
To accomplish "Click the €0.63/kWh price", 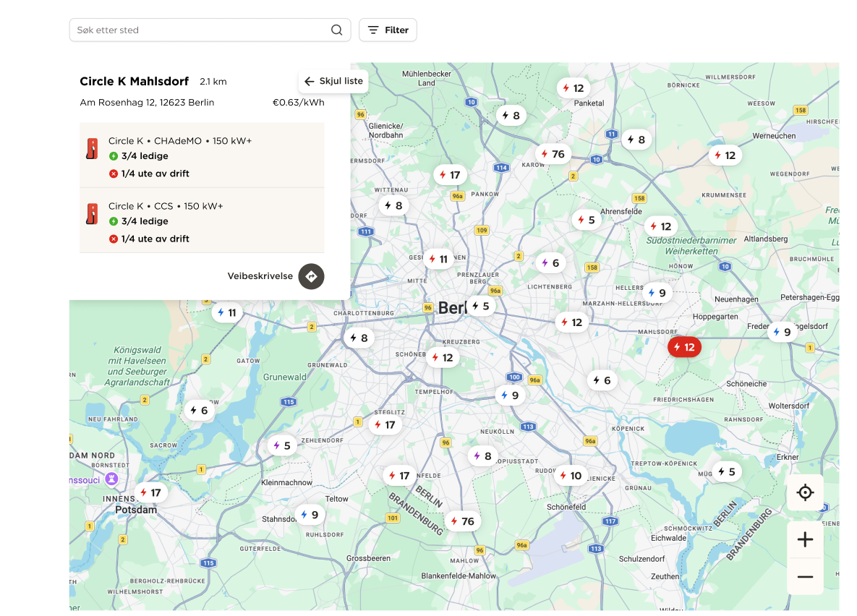I will point(299,102).
